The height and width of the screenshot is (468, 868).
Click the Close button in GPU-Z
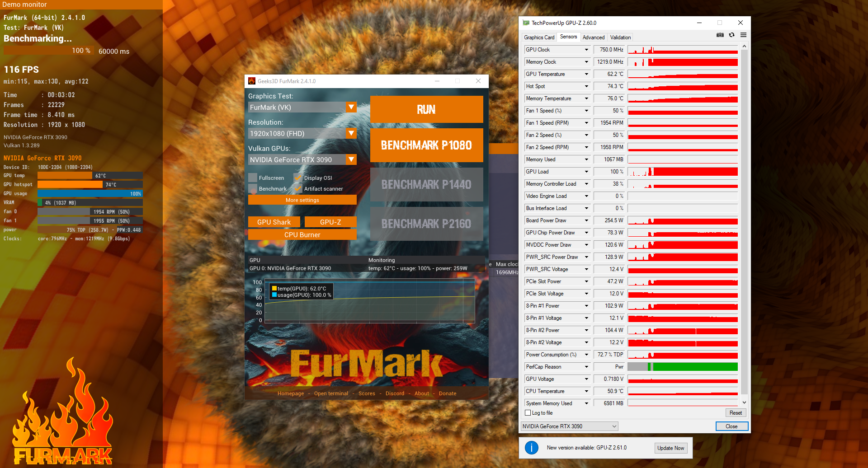(731, 426)
